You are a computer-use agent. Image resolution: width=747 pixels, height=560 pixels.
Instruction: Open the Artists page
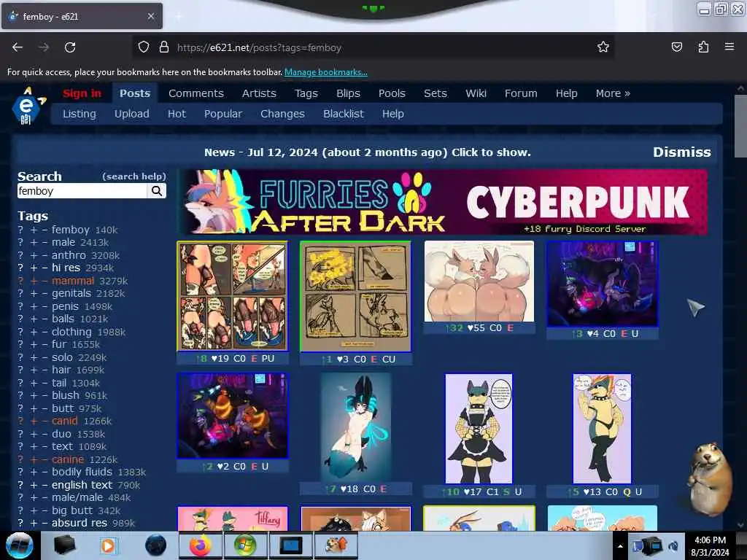tap(259, 93)
